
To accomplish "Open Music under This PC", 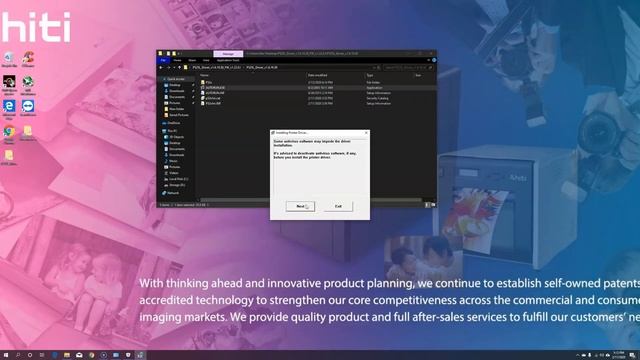I will (173, 161).
